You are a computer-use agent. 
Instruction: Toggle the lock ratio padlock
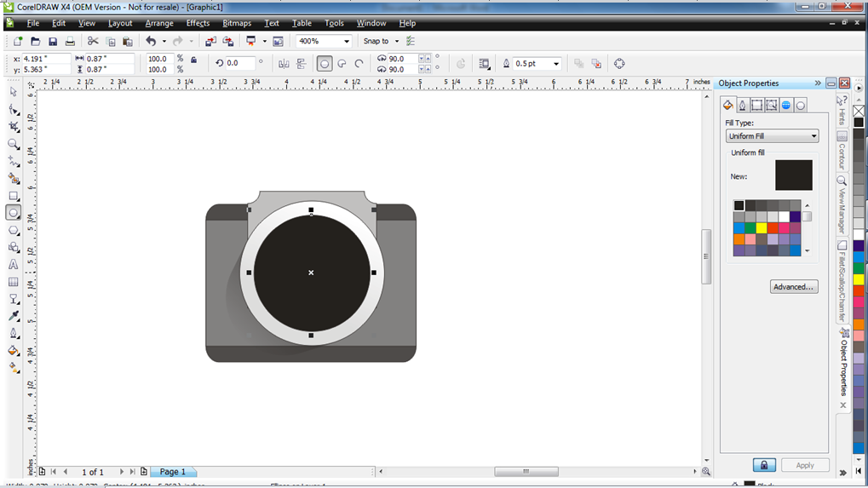coord(194,60)
